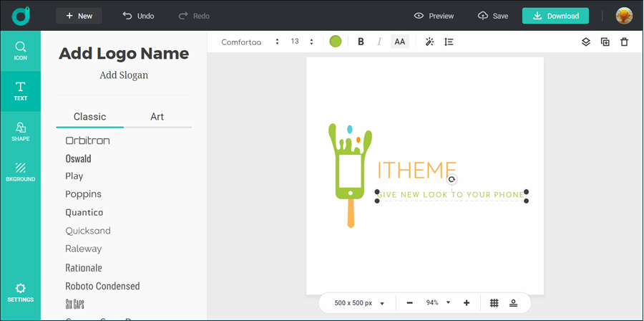644x321 pixels.
Task: Toggle italic formatting
Action: tap(379, 42)
